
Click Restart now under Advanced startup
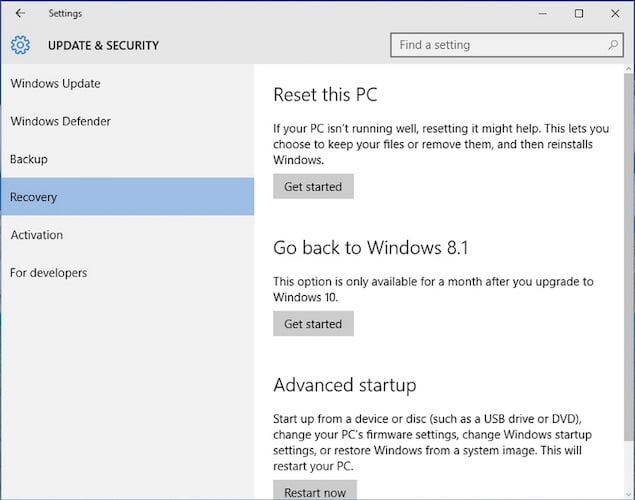(x=314, y=491)
